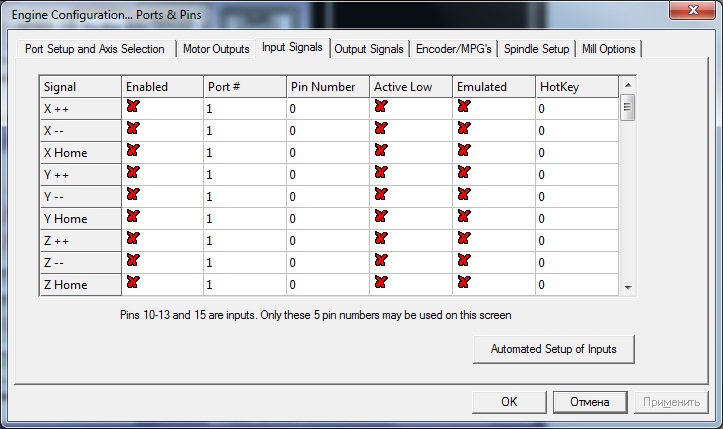Image resolution: width=723 pixels, height=429 pixels.
Task: Click the Signal column header
Action: tap(80, 87)
